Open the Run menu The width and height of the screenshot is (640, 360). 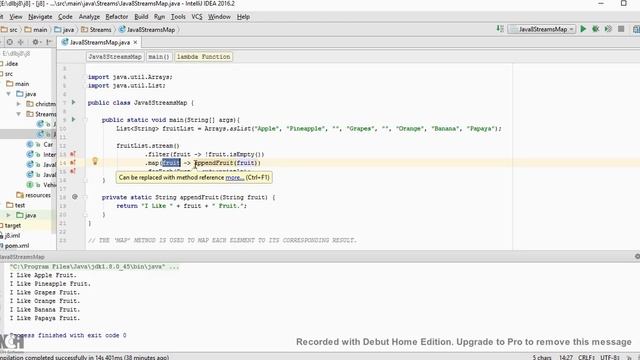coord(160,17)
